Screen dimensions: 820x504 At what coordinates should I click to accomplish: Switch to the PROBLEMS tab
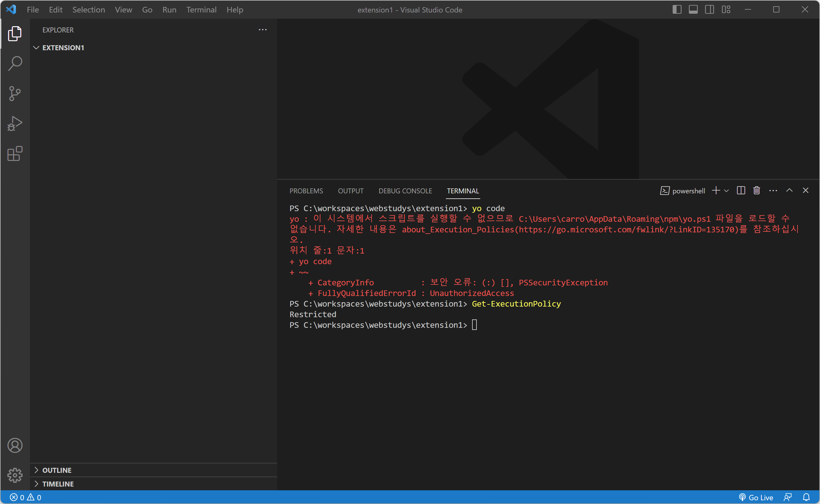click(306, 191)
